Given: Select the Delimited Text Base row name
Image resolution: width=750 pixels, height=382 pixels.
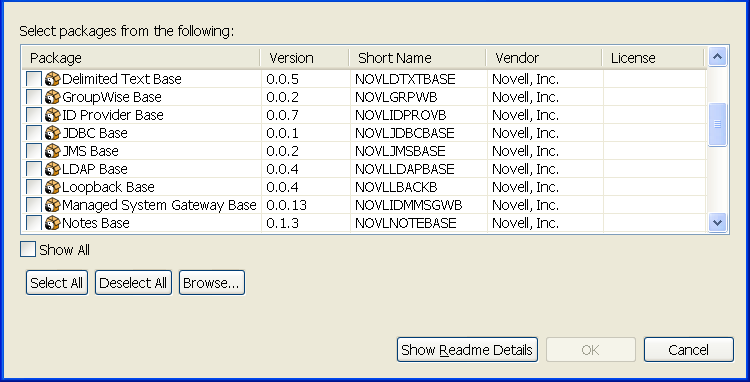Looking at the screenshot, I should click(x=121, y=79).
